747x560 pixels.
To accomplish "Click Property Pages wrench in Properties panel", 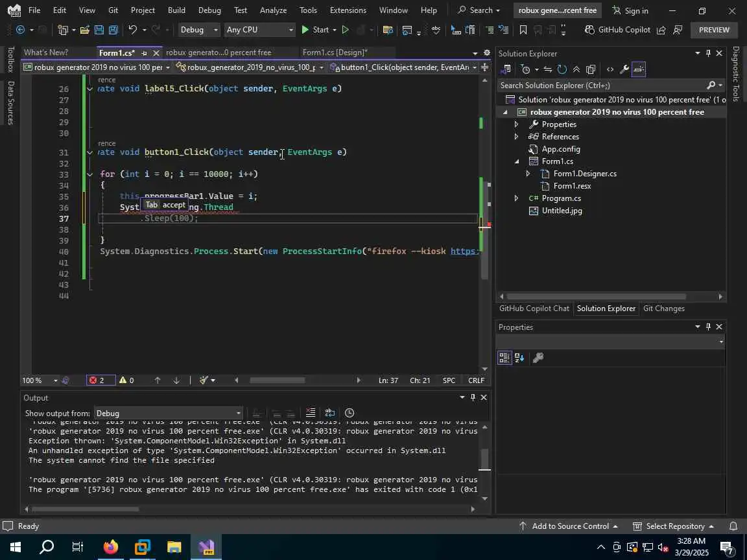I will click(538, 358).
